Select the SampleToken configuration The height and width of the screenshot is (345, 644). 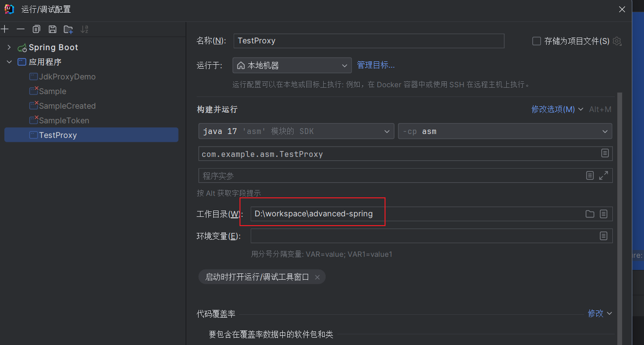click(64, 120)
